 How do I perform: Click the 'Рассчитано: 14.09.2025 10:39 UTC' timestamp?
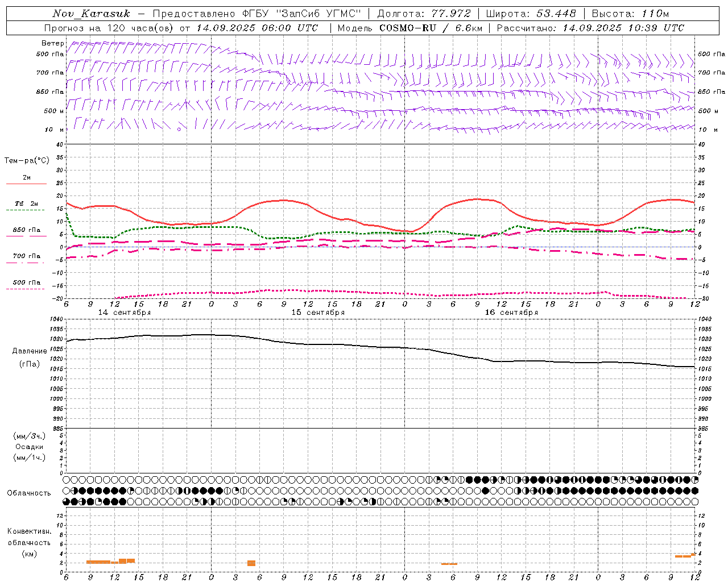590,28
